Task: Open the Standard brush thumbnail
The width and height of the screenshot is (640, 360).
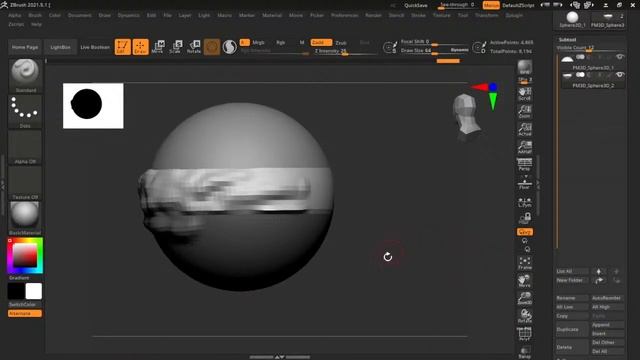Action: (x=25, y=76)
